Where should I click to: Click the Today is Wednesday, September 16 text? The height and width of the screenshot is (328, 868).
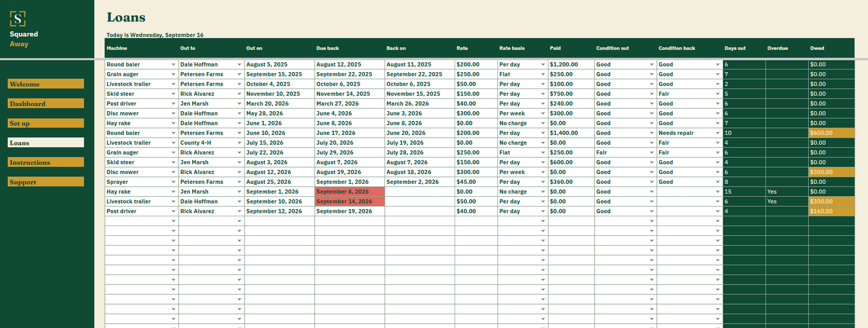[155, 35]
